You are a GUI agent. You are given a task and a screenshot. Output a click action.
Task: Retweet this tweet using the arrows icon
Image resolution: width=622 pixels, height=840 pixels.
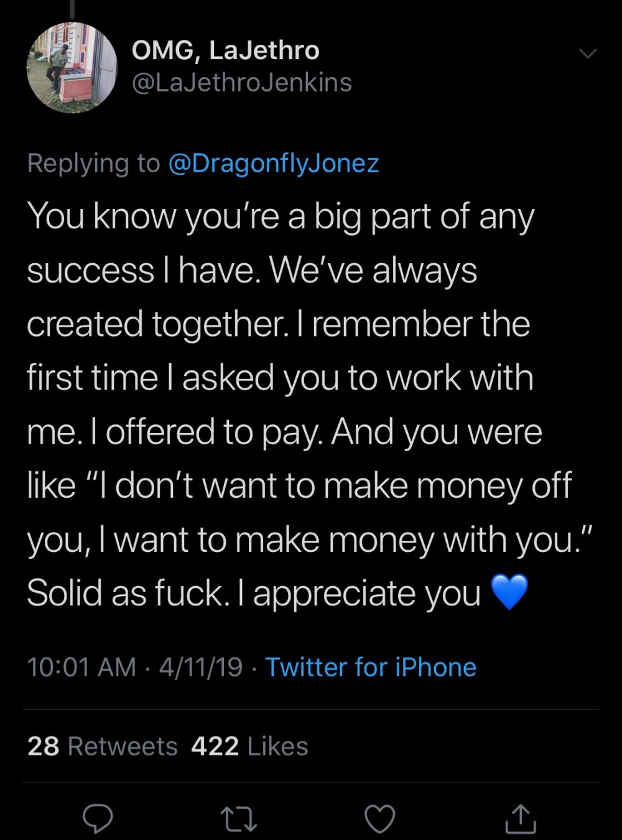(x=239, y=819)
